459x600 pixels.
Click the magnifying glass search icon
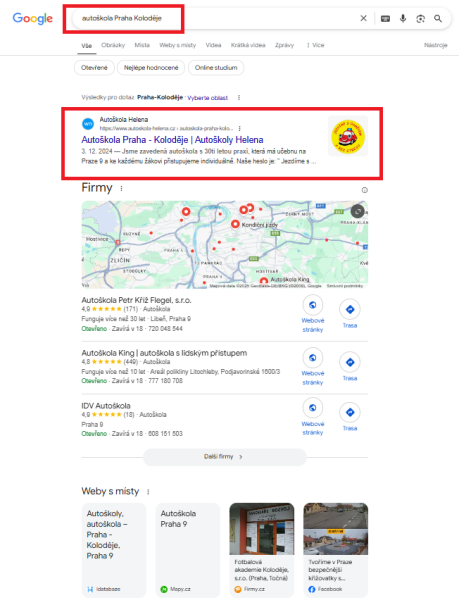coord(438,18)
